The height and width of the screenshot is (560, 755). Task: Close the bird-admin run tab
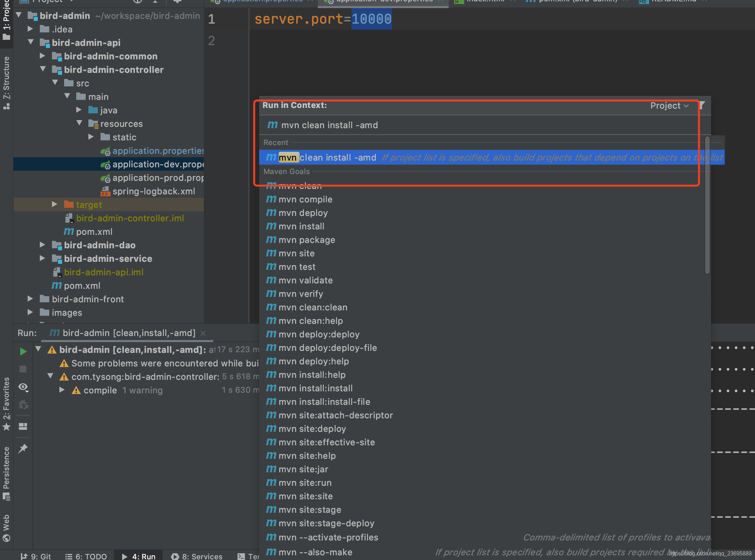pos(203,333)
